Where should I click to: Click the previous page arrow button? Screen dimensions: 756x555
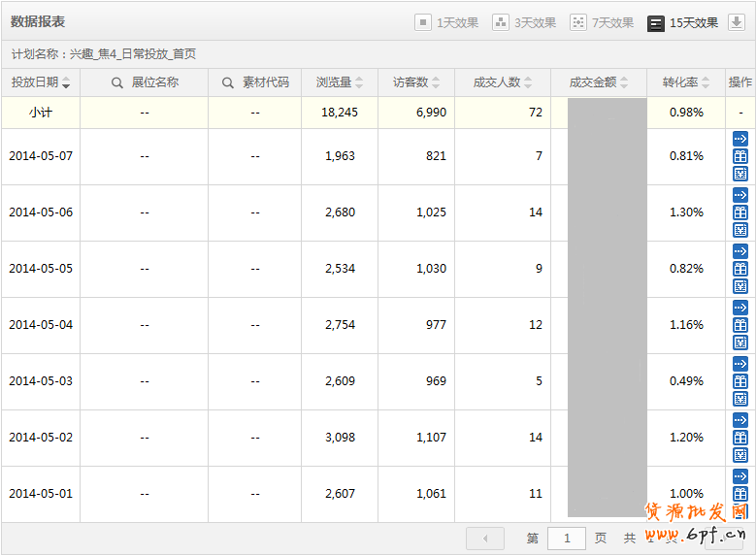click(x=485, y=538)
